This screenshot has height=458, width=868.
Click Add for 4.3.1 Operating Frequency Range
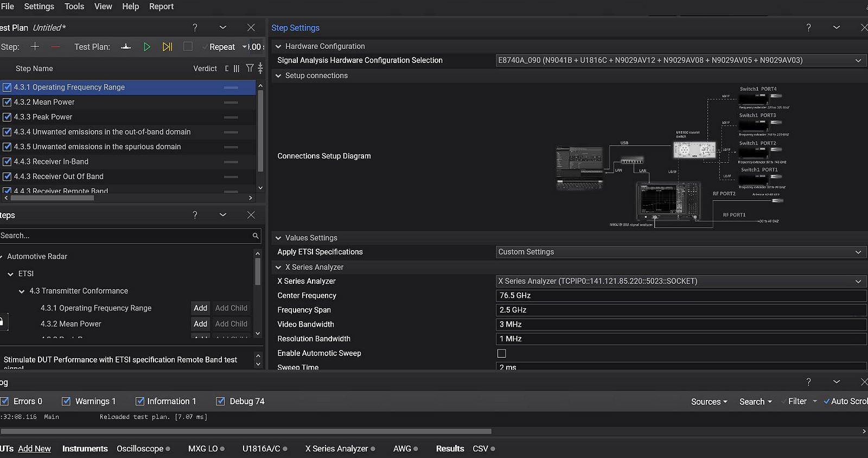201,308
